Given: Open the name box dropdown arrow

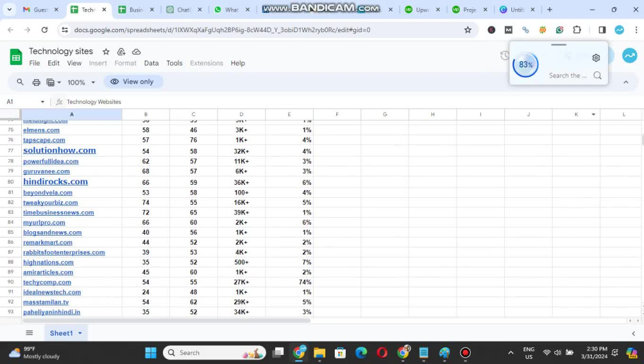Looking at the screenshot, I should point(43,102).
